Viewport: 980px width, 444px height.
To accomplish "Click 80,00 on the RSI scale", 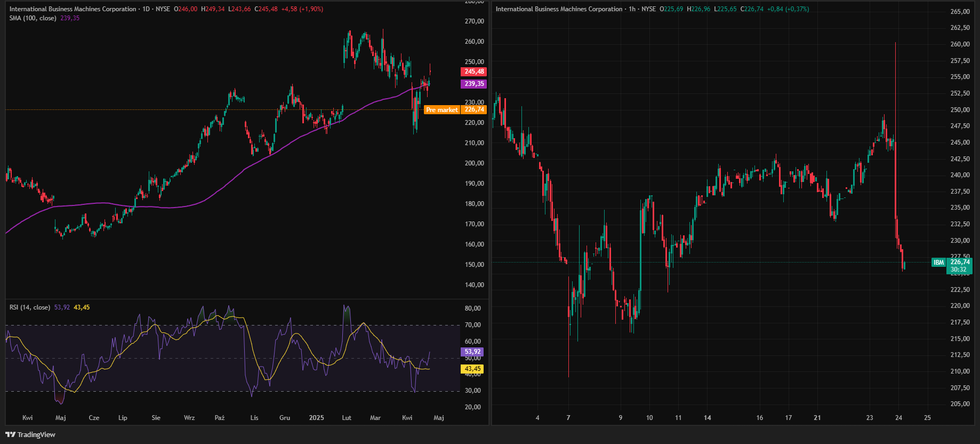I will 473,308.
